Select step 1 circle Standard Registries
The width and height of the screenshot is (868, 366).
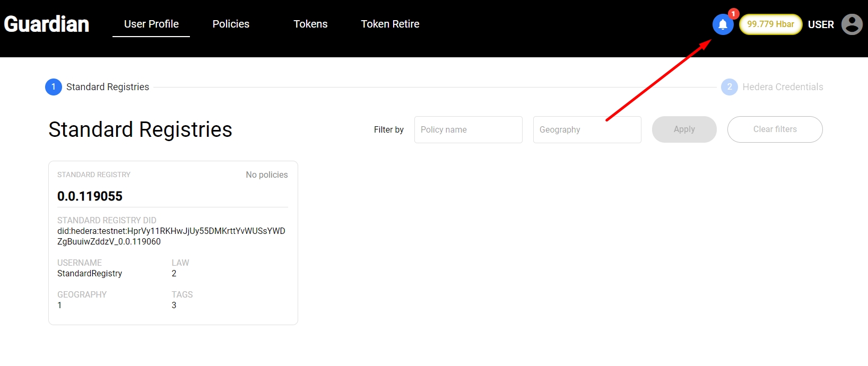[x=54, y=87]
